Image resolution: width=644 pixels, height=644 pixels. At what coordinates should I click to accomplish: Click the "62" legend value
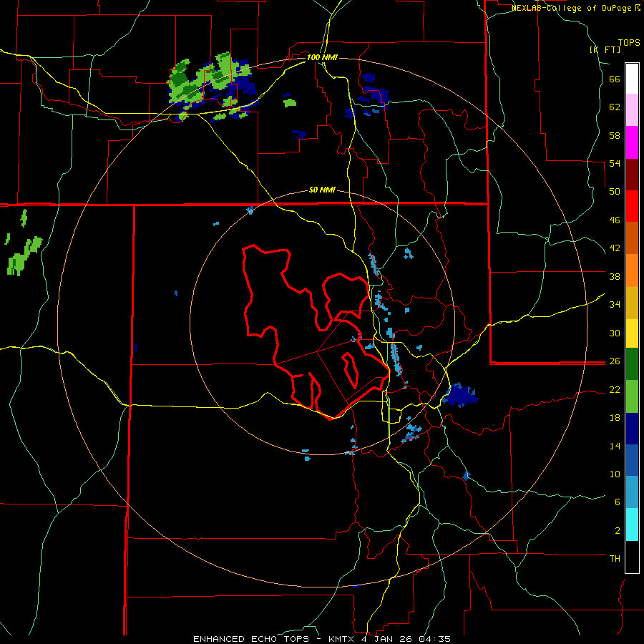pyautogui.click(x=615, y=107)
